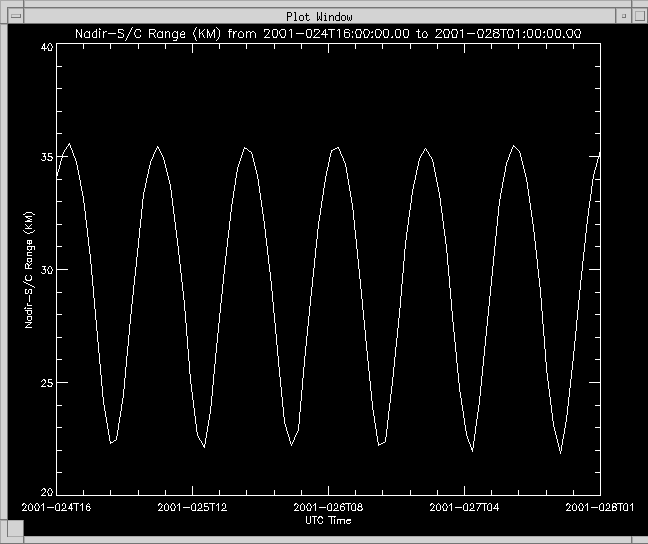Viewport: 648px width, 544px height.
Task: Select the 40 tick label on y-axis
Action: click(x=45, y=47)
